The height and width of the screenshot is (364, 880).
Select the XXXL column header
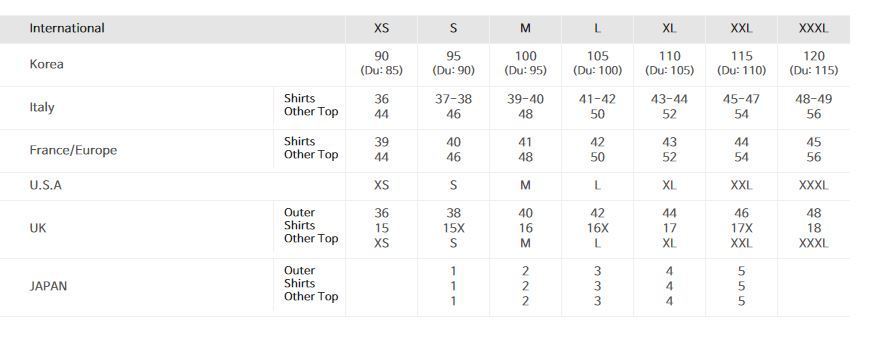814,28
